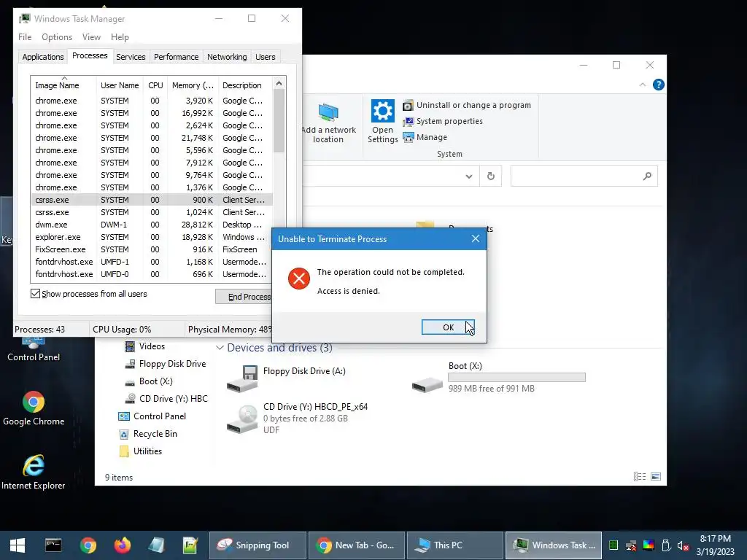Screen dimensions: 747x560
Task: Select Floppy Disk Drive (A:) drive item
Action: [287, 378]
